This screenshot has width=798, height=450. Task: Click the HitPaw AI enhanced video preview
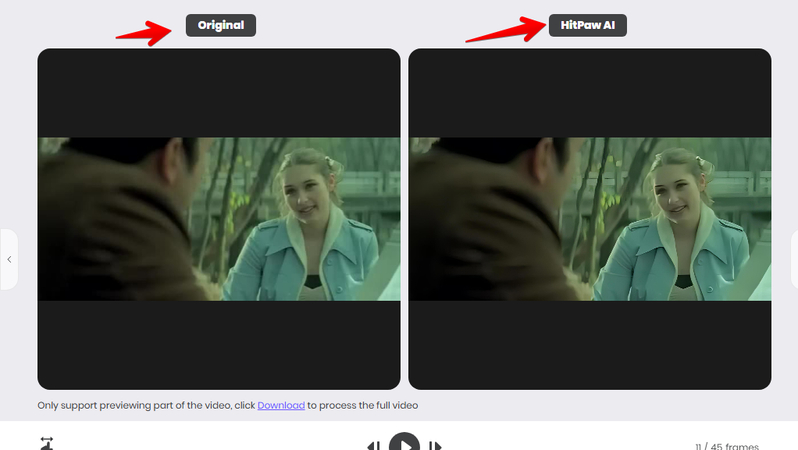[x=590, y=219]
